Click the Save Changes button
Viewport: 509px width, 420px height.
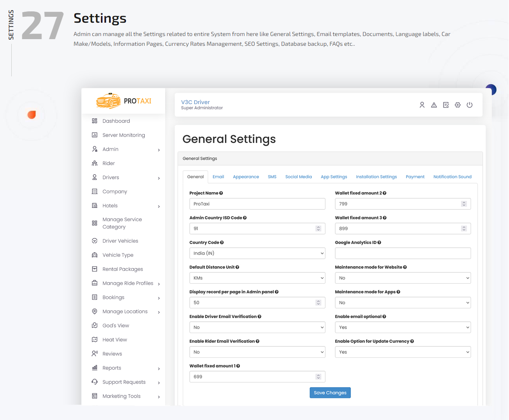click(x=330, y=393)
